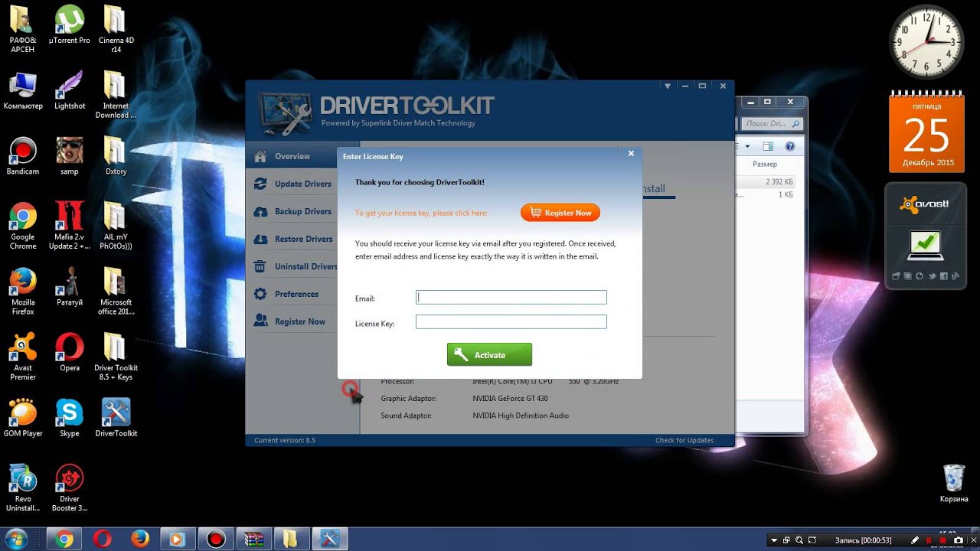
Task: Open WinRAR from the taskbar
Action: [253, 539]
